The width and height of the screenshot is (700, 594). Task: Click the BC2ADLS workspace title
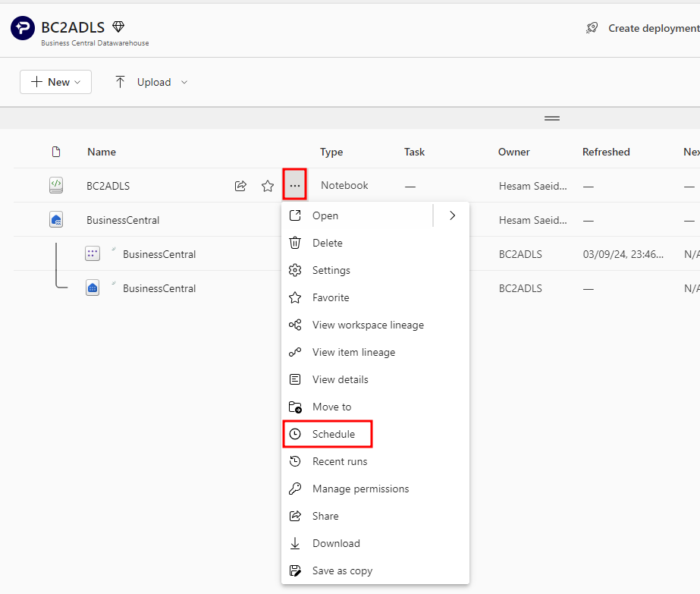pyautogui.click(x=73, y=27)
